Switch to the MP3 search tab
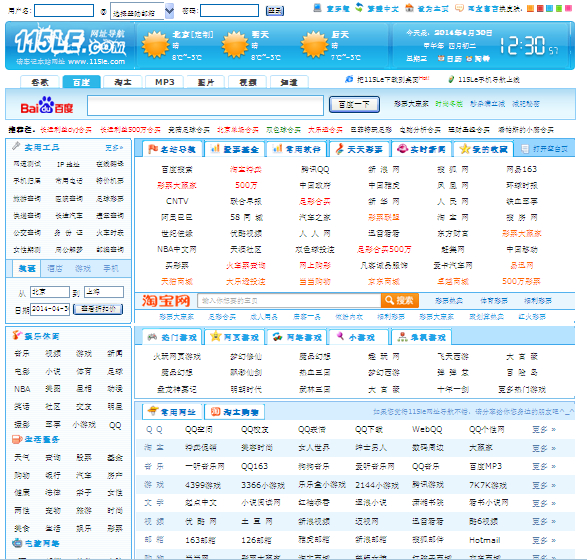The image size is (587, 560). [165, 82]
